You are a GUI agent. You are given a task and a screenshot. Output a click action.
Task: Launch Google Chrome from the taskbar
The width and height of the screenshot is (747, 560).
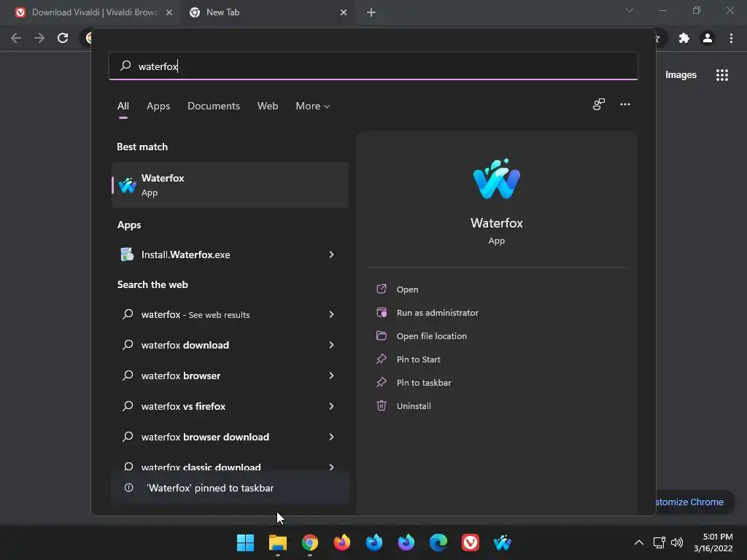click(x=309, y=542)
